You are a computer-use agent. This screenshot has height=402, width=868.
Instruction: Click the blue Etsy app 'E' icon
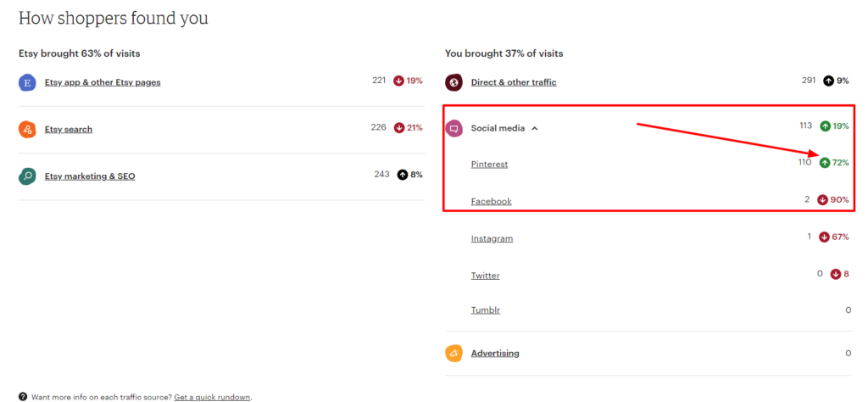(27, 82)
